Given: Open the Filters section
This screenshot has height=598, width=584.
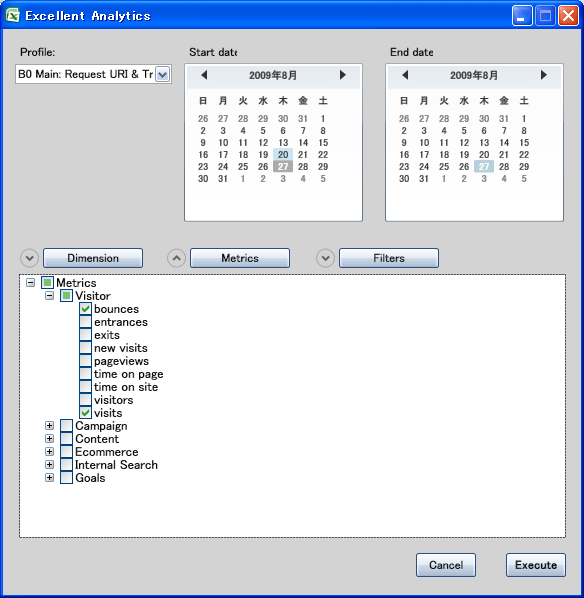Looking at the screenshot, I should click(x=389, y=258).
